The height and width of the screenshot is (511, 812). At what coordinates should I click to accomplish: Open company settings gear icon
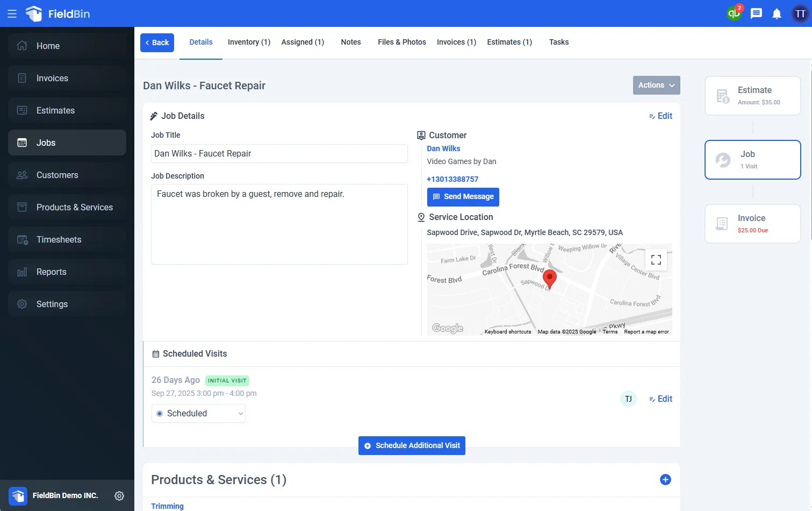click(x=119, y=495)
